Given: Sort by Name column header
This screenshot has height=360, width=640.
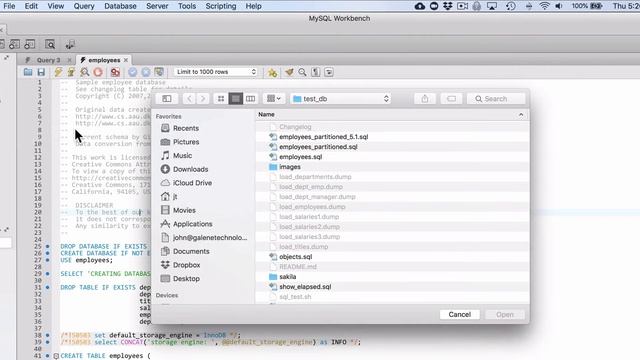Looking at the screenshot, I should coord(266,115).
